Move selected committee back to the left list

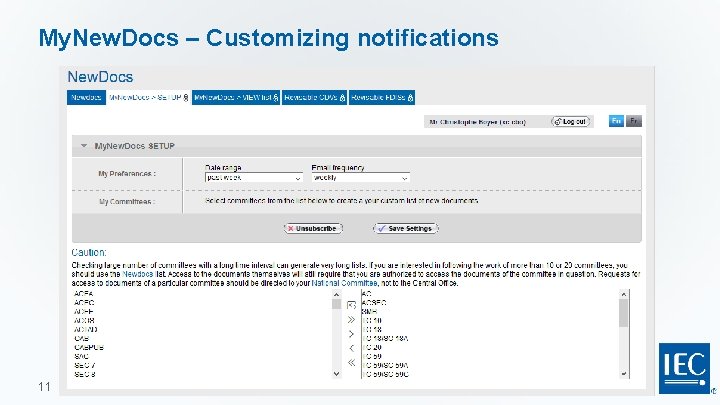351,348
